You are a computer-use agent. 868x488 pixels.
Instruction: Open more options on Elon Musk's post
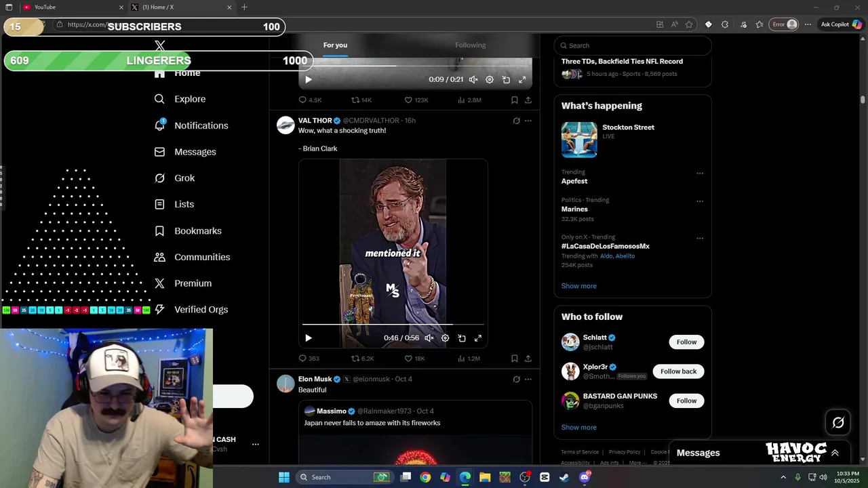pyautogui.click(x=528, y=380)
